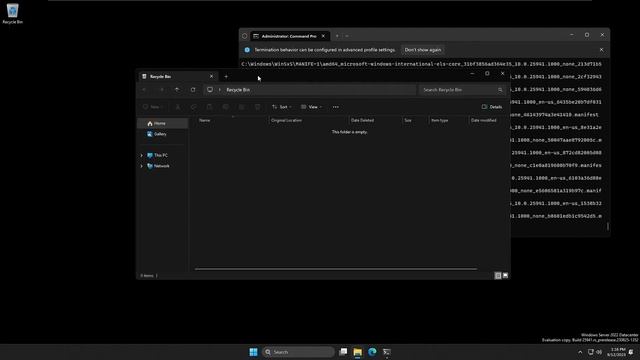The height and width of the screenshot is (360, 640).
Task: Open the taskbar clock and date
Action: (x=616, y=352)
